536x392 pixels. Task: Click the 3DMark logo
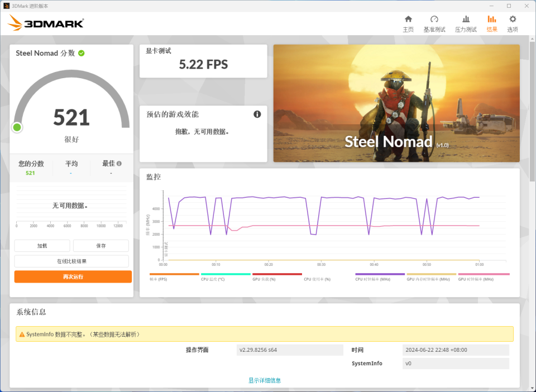click(x=46, y=23)
